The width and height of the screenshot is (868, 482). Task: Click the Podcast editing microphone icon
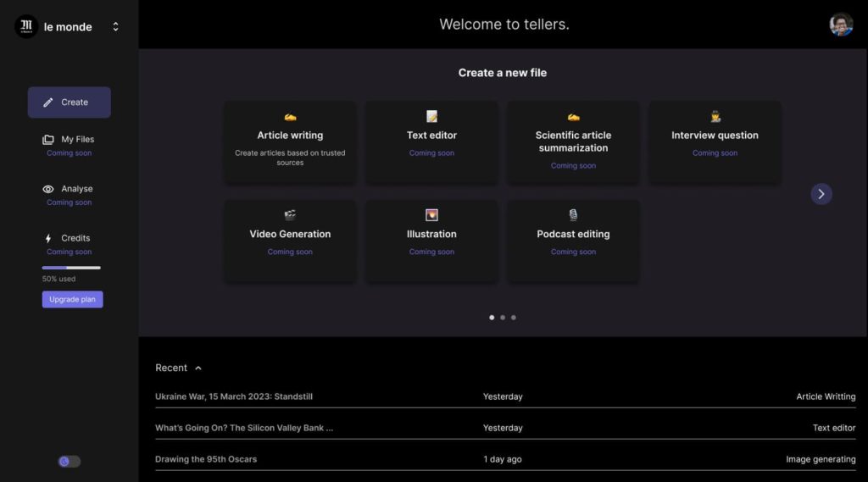click(574, 214)
